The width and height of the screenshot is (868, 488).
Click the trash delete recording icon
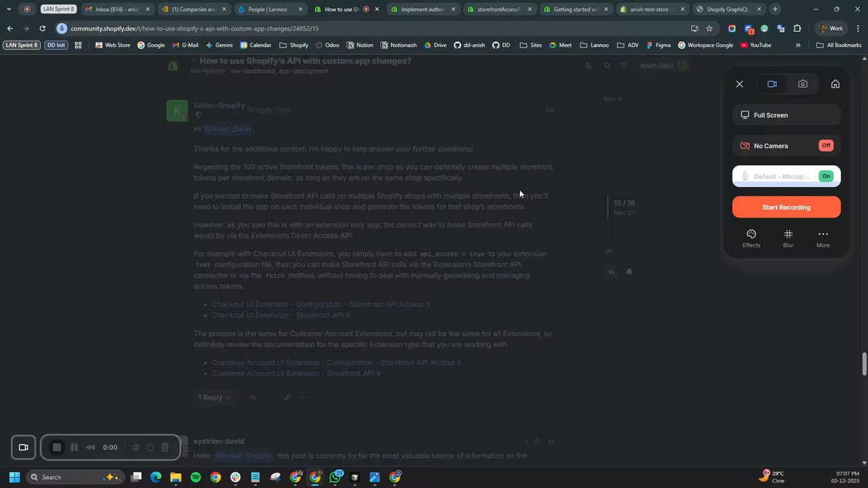[165, 447]
